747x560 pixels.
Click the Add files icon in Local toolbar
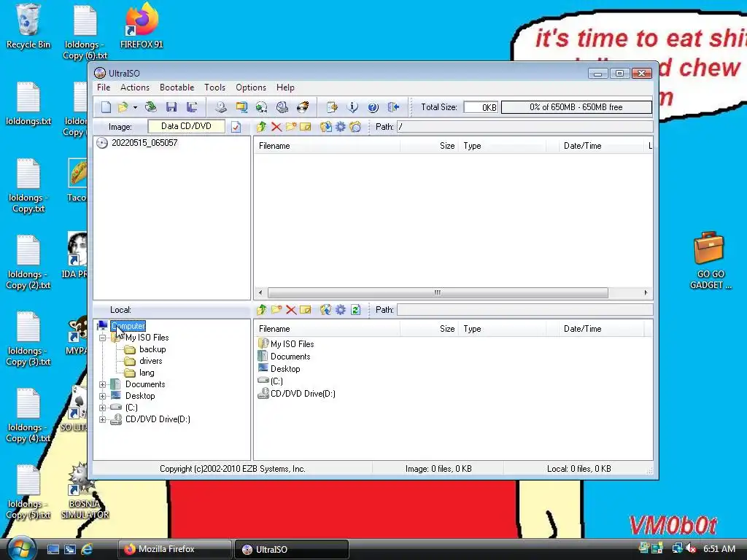pos(326,310)
